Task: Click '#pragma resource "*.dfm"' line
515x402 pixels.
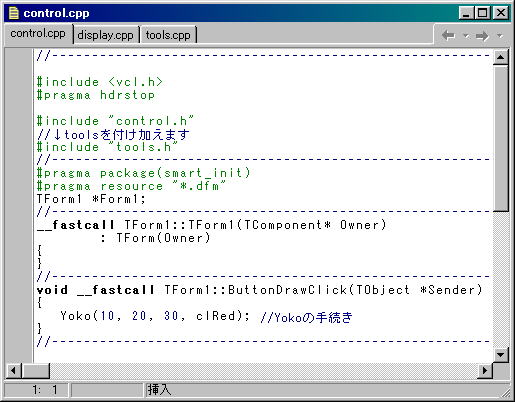Action: pos(131,186)
